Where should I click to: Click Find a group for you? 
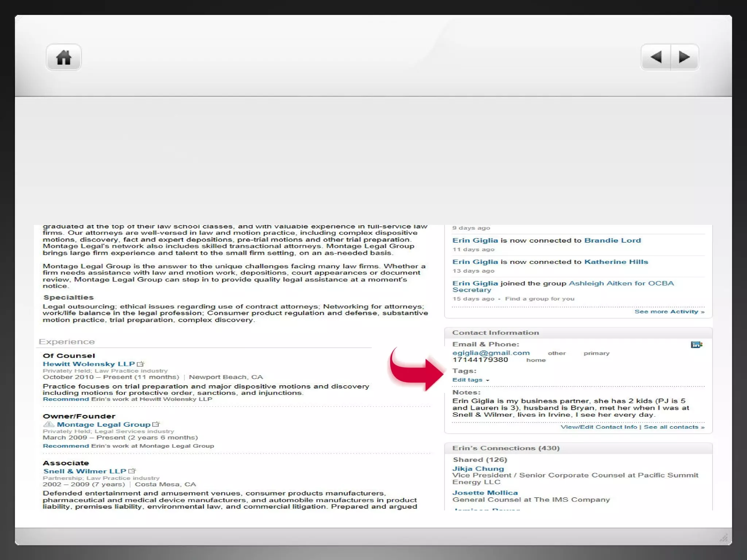pos(539,299)
